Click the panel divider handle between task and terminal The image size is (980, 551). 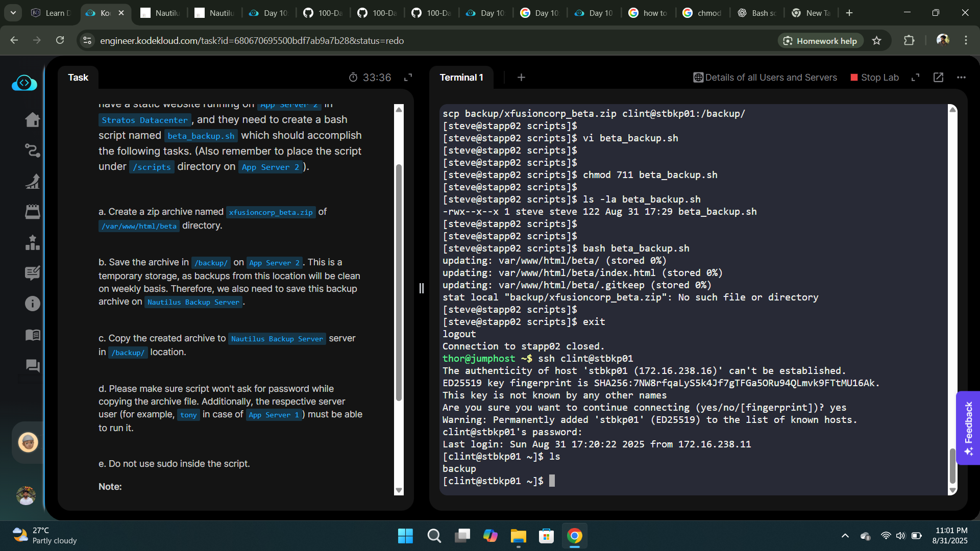(x=421, y=288)
